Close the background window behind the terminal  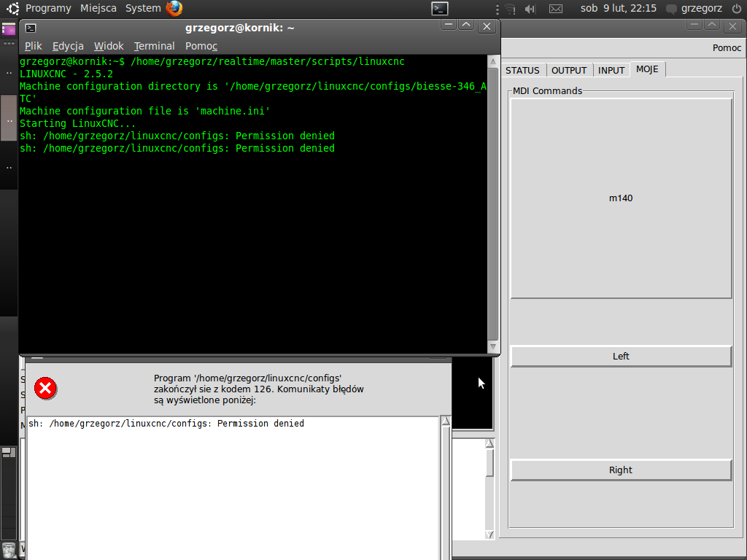[732, 26]
